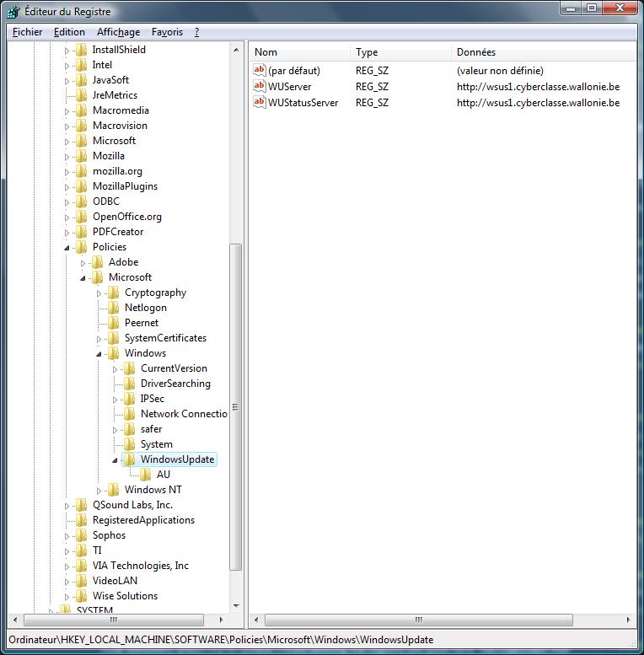Screen dimensions: 644x655
Task: Collapse the WindowsUpdate key
Action: 115,460
